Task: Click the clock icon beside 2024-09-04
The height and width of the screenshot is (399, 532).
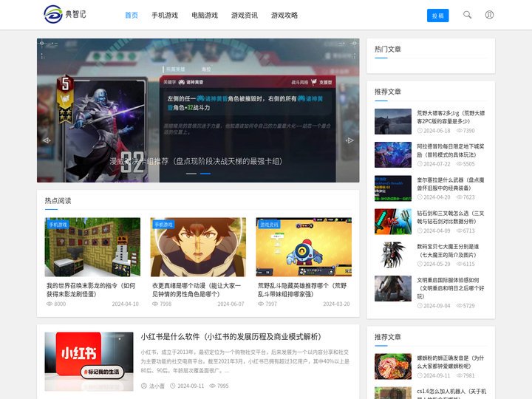Action: 420,306
